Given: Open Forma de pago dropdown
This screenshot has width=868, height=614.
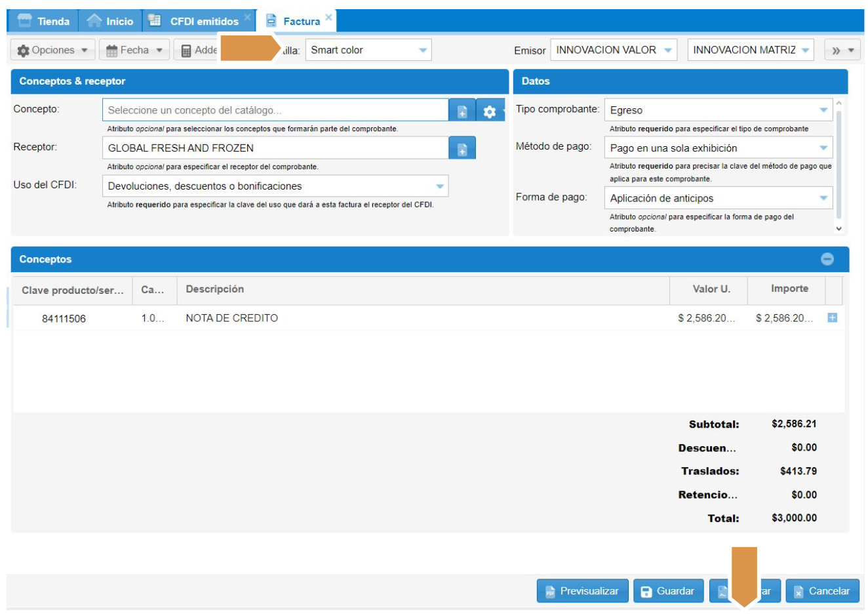Looking at the screenshot, I should tap(823, 198).
